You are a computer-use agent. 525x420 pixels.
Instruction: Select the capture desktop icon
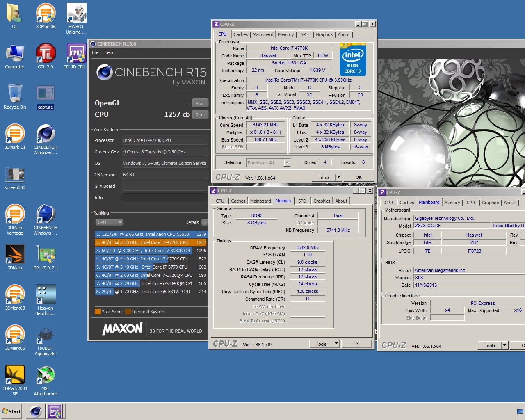pyautogui.click(x=46, y=98)
